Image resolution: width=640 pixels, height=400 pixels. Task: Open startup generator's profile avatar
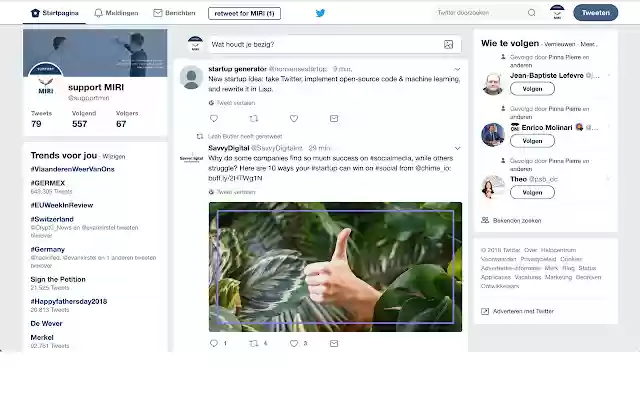[x=191, y=77]
